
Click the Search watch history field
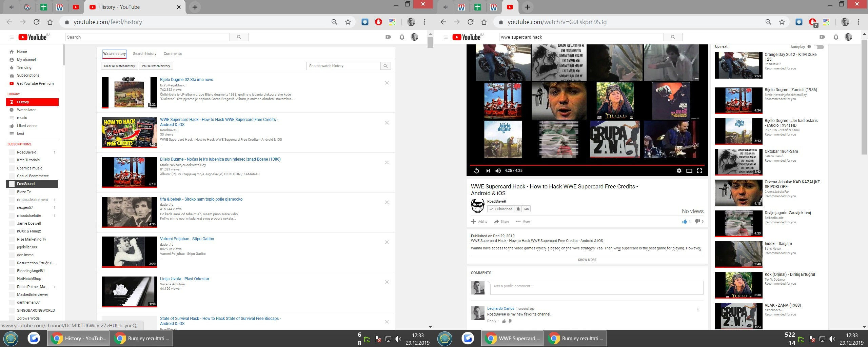coord(343,66)
